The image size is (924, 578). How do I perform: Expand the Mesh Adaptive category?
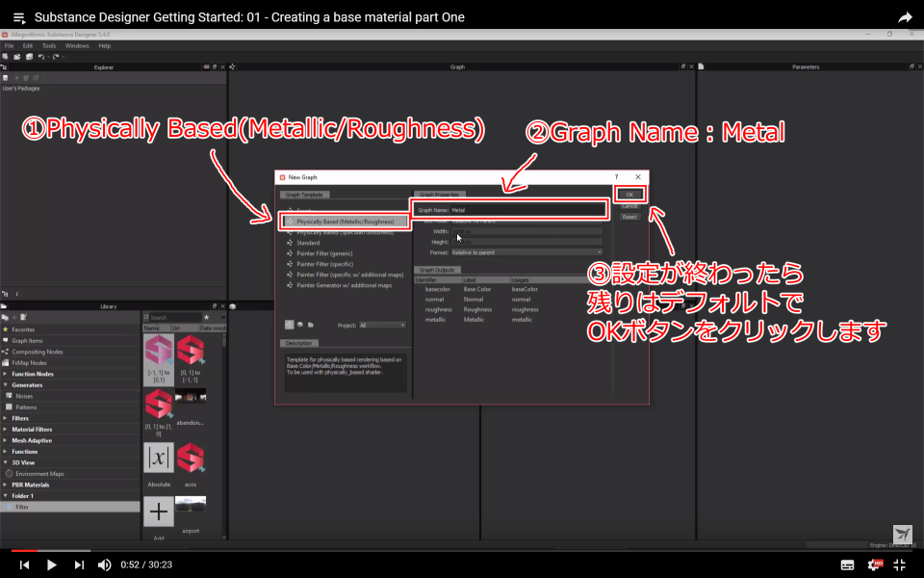pos(6,440)
